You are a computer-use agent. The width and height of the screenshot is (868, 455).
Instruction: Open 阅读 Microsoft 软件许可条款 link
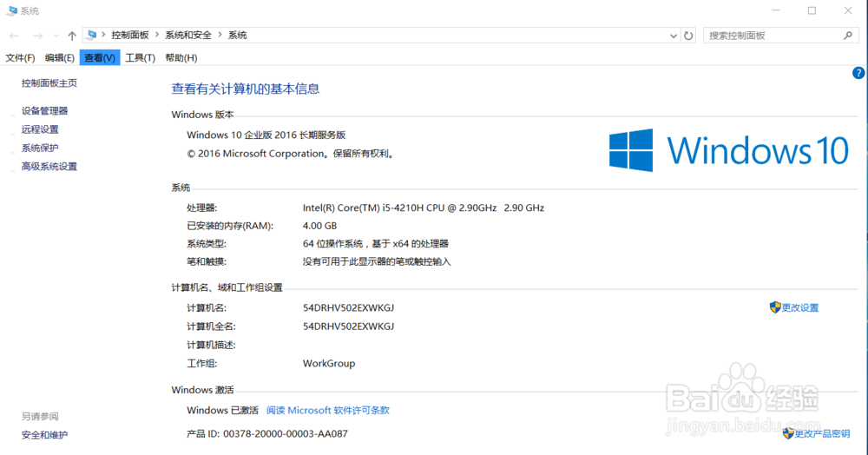[328, 410]
